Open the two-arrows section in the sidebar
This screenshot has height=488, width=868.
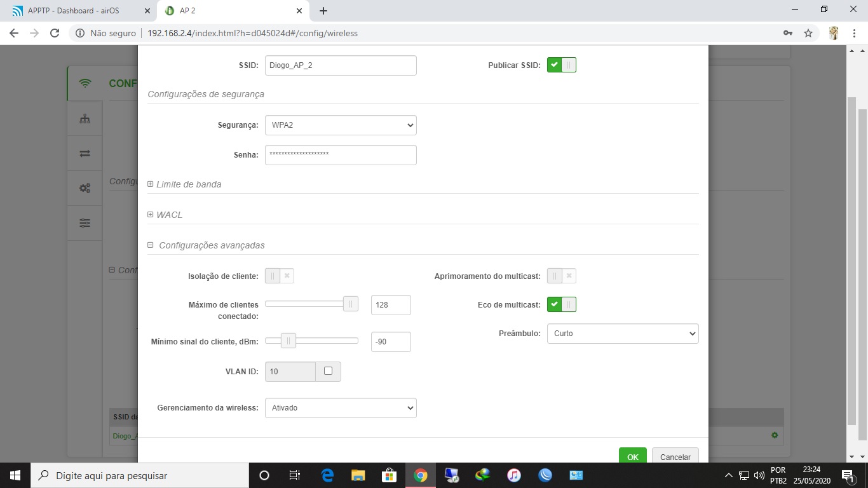(x=85, y=153)
